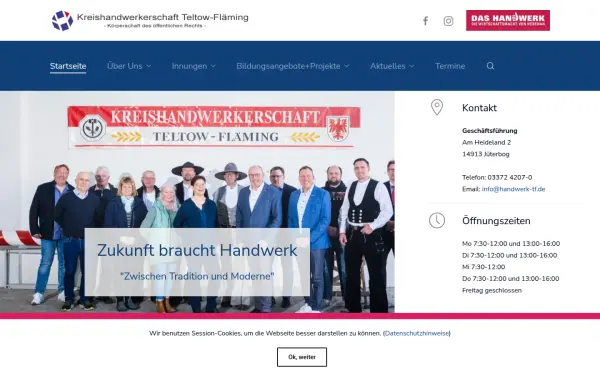Open the Über Uns menu
Image resolution: width=600 pixels, height=375 pixels.
pyautogui.click(x=125, y=66)
